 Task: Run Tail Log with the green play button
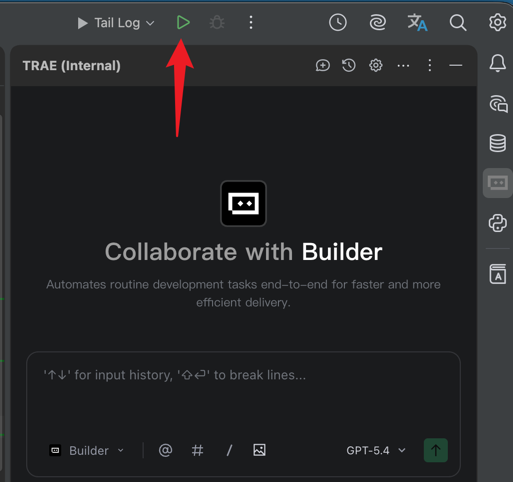pyautogui.click(x=183, y=23)
